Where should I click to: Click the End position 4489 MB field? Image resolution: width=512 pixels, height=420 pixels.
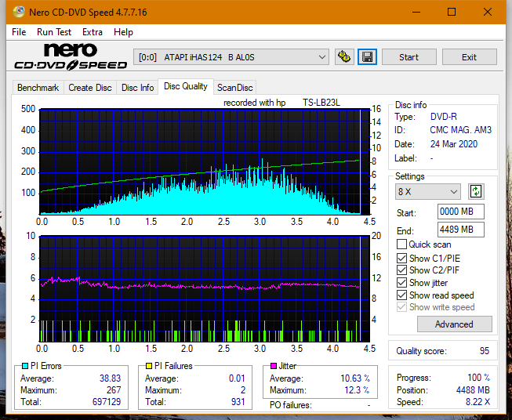click(461, 230)
